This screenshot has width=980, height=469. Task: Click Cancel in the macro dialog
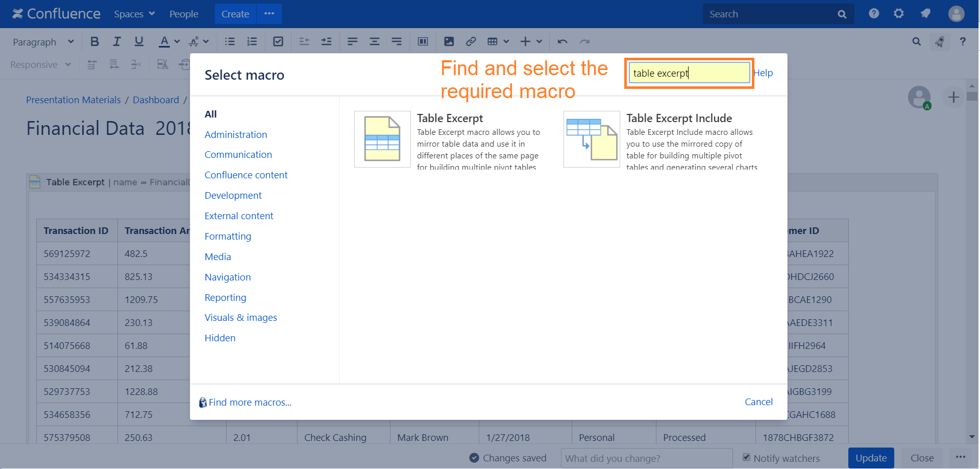point(758,402)
